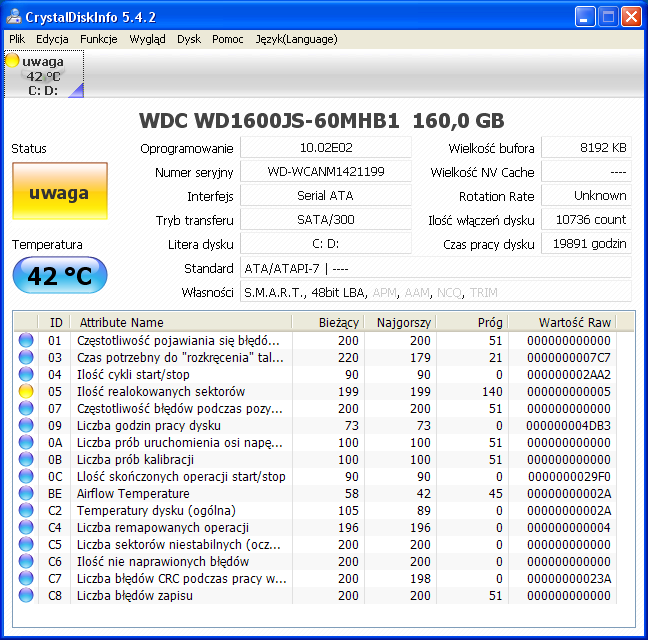
Task: Click the Serial ATA interface field
Action: pos(326,195)
